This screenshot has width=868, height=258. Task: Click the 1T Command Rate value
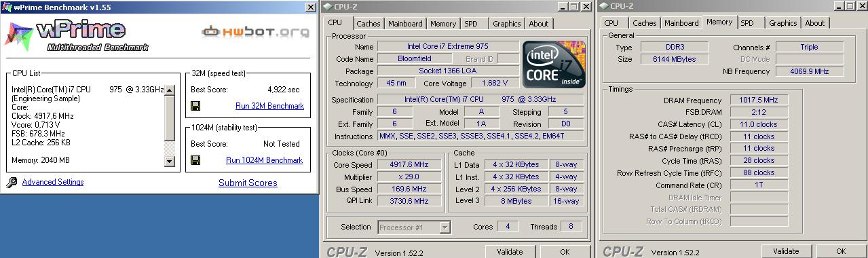click(759, 185)
